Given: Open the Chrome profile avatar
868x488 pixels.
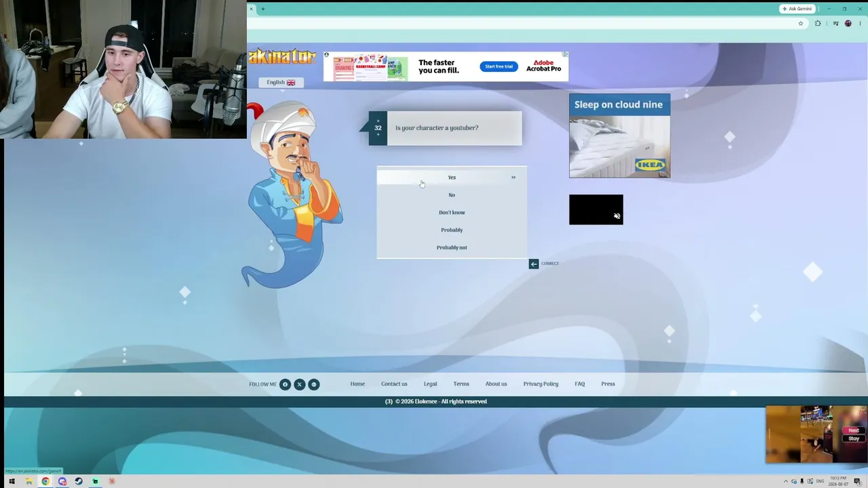Looking at the screenshot, I should point(848,24).
